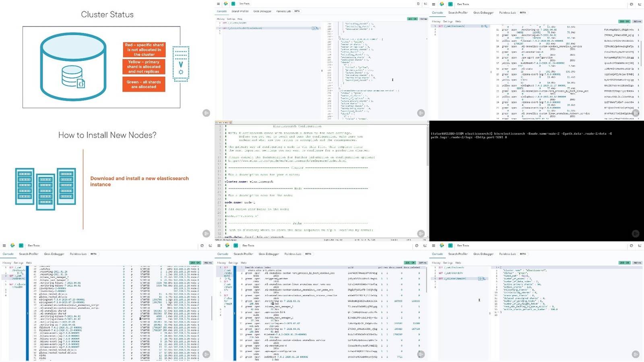Image resolution: width=644 pixels, height=362 pixels.
Task: Click 'Green – all shards are allocated' box
Action: 144,84
